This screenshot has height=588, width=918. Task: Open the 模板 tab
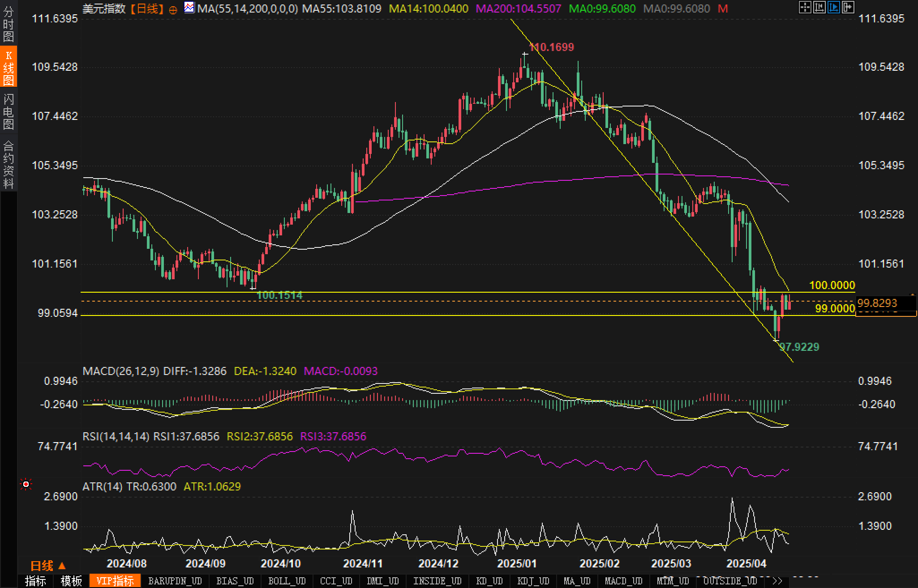[72, 581]
